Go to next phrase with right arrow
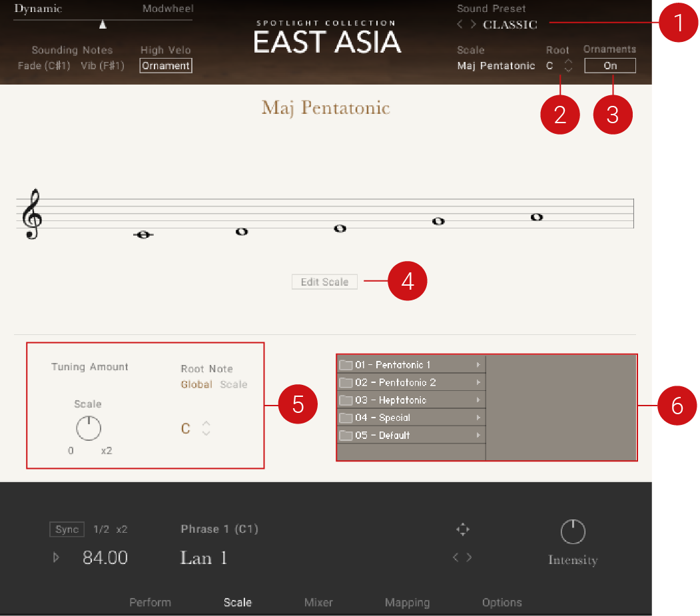The height and width of the screenshot is (616, 700). pos(470,557)
